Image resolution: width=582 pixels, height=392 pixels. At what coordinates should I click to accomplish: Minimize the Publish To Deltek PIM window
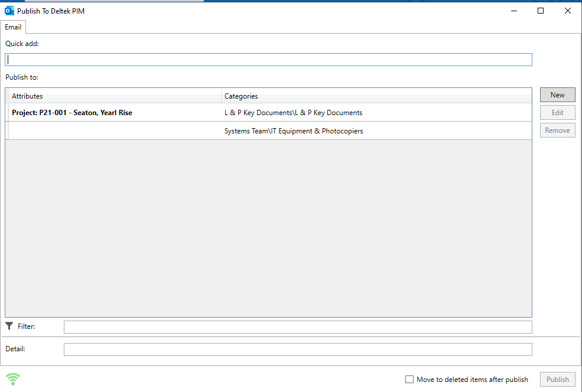click(514, 11)
